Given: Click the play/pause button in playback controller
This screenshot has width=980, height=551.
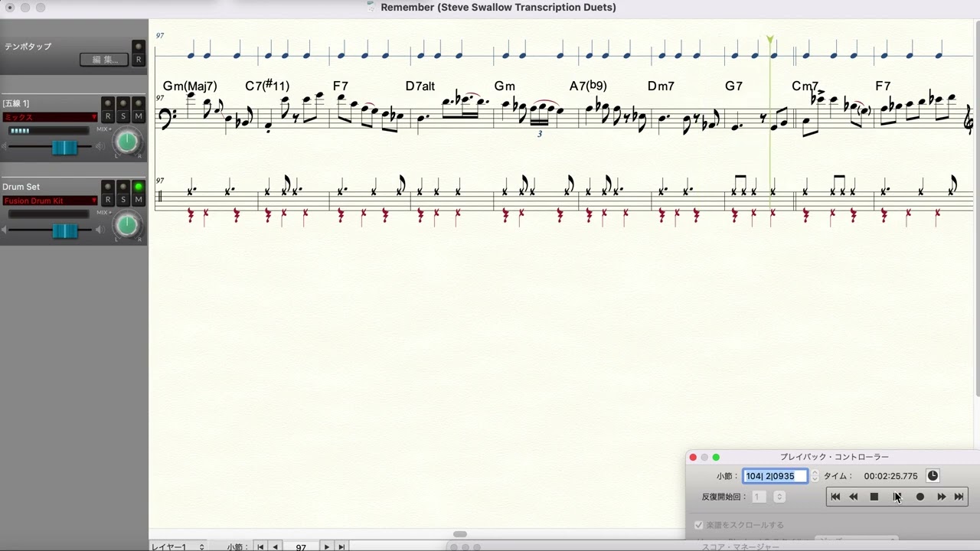Looking at the screenshot, I should 897,497.
